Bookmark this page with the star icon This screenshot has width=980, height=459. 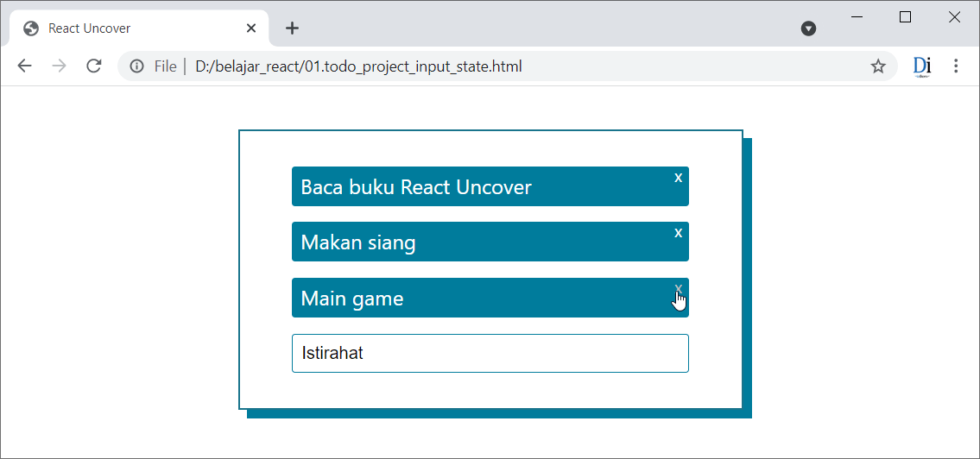coord(878,66)
